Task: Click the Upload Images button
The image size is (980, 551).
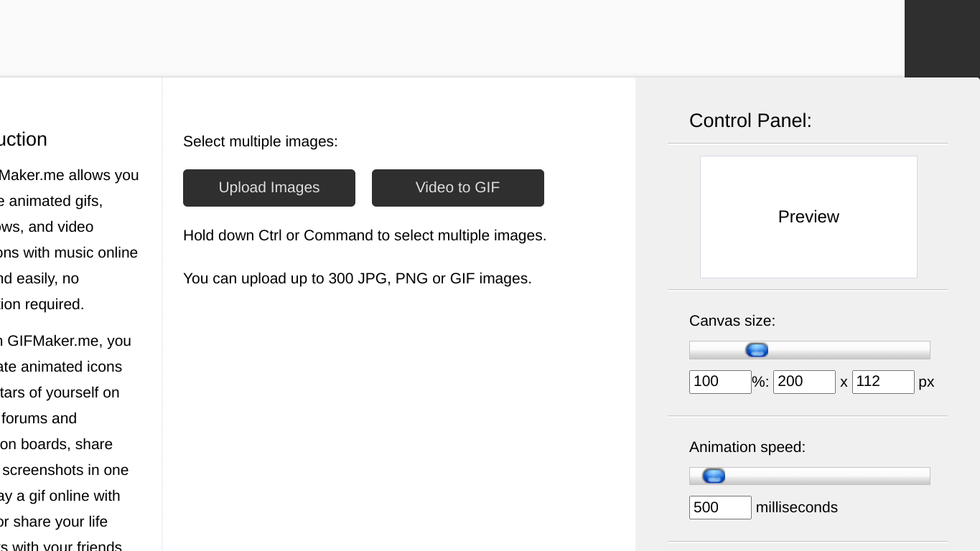Action: 269,188
